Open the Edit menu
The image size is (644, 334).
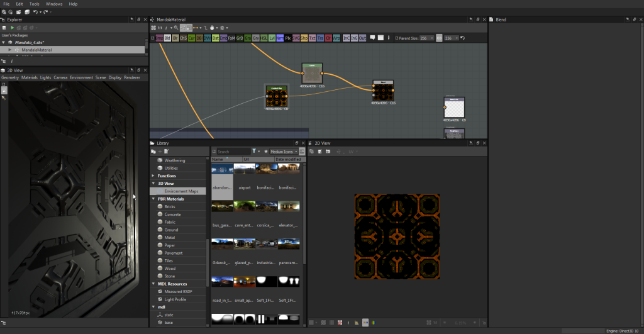(19, 4)
